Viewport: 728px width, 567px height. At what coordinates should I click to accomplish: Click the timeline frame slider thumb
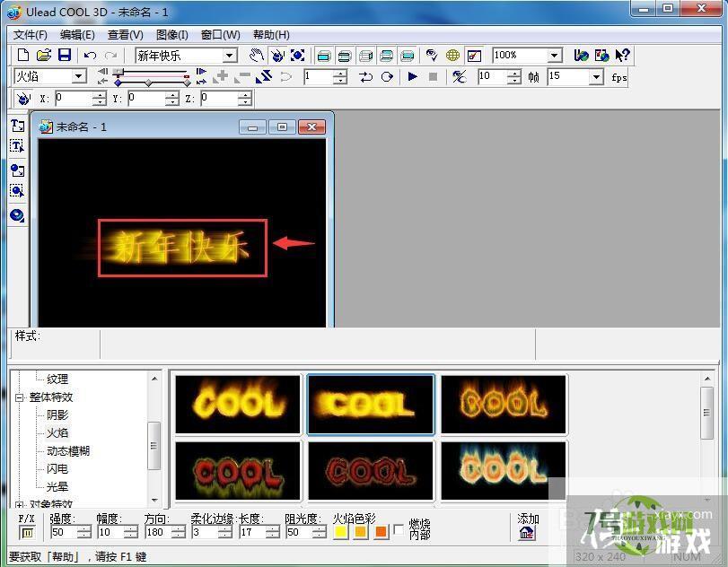118,72
